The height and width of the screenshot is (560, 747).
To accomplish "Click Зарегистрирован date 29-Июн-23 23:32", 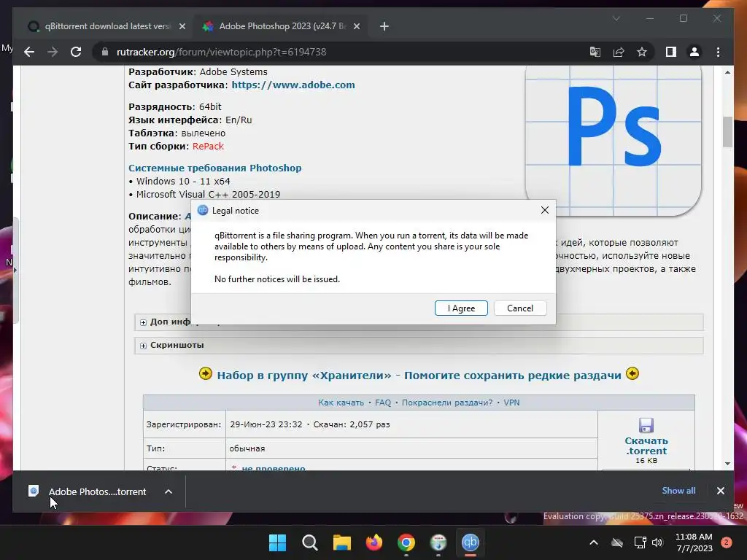I will (x=266, y=424).
